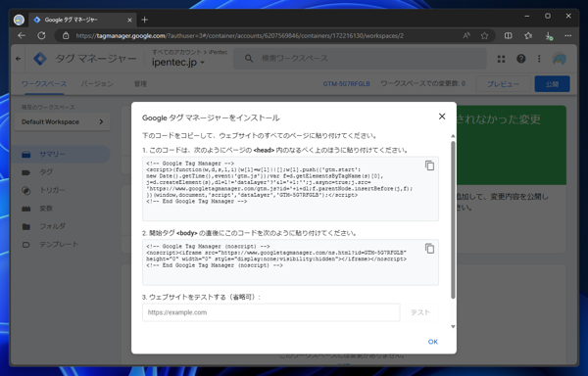This screenshot has width=588, height=376.
Task: Open browser downloads
Action: tap(548, 35)
